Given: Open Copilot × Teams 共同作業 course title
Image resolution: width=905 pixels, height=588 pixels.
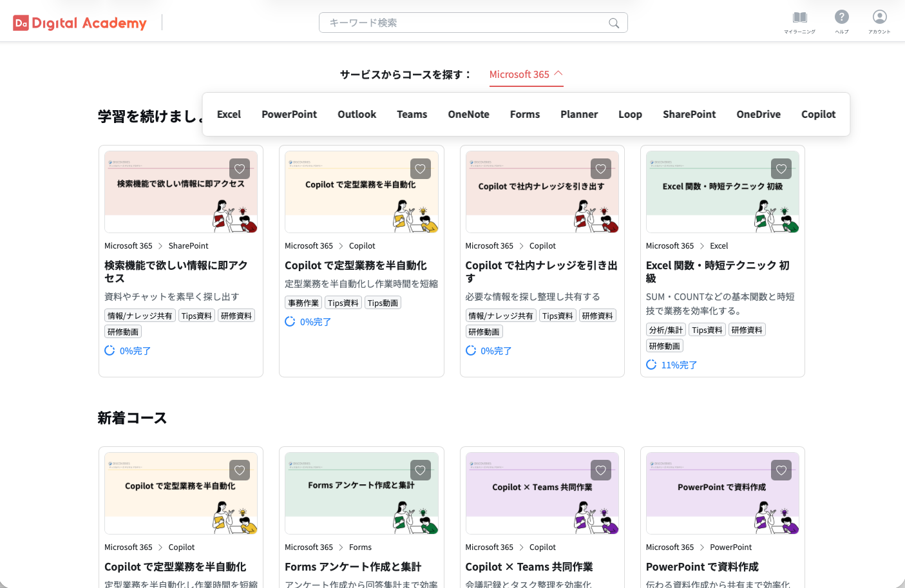Looking at the screenshot, I should [529, 567].
